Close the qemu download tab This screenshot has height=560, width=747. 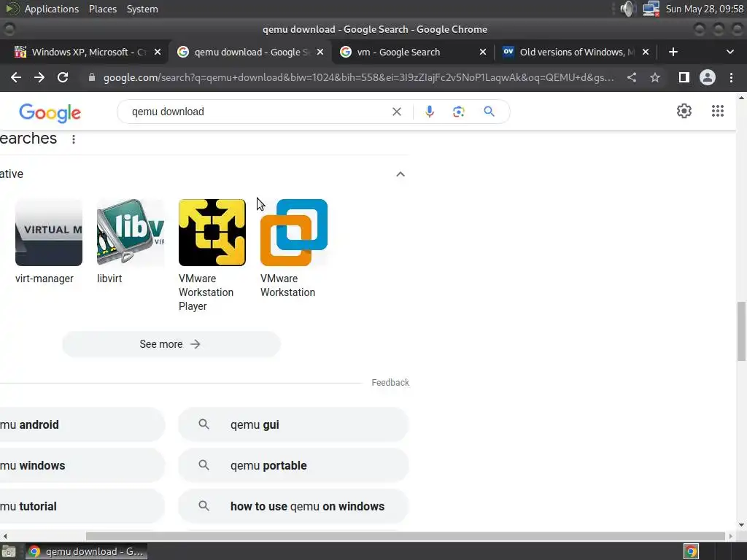pos(320,52)
